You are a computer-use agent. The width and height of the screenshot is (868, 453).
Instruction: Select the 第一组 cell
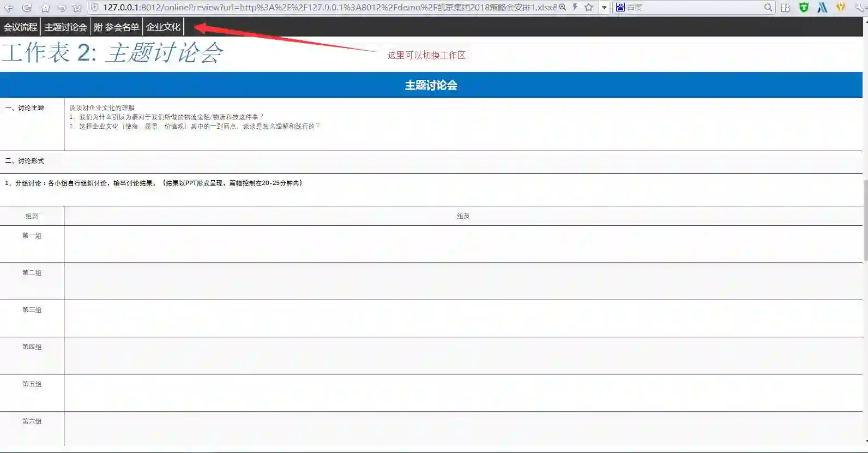click(32, 244)
